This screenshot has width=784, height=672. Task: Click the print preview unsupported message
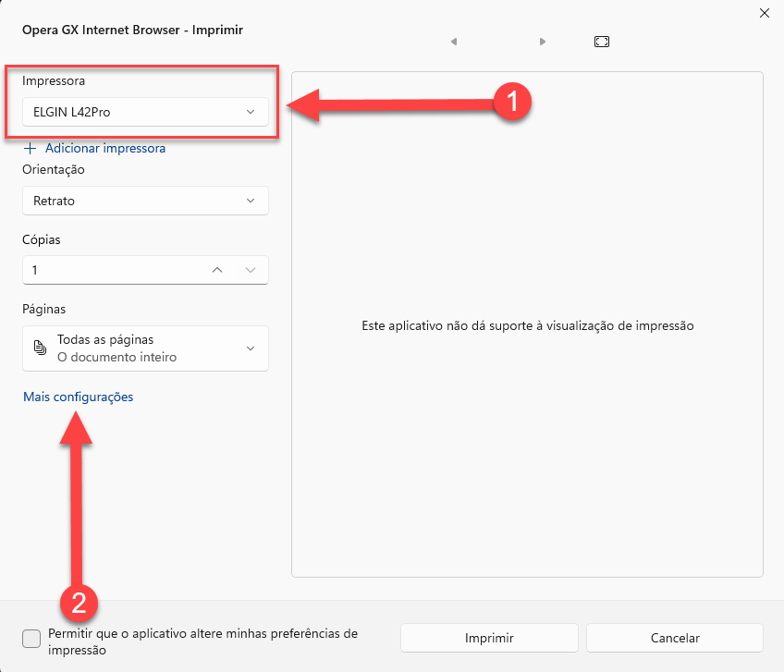[x=528, y=326]
